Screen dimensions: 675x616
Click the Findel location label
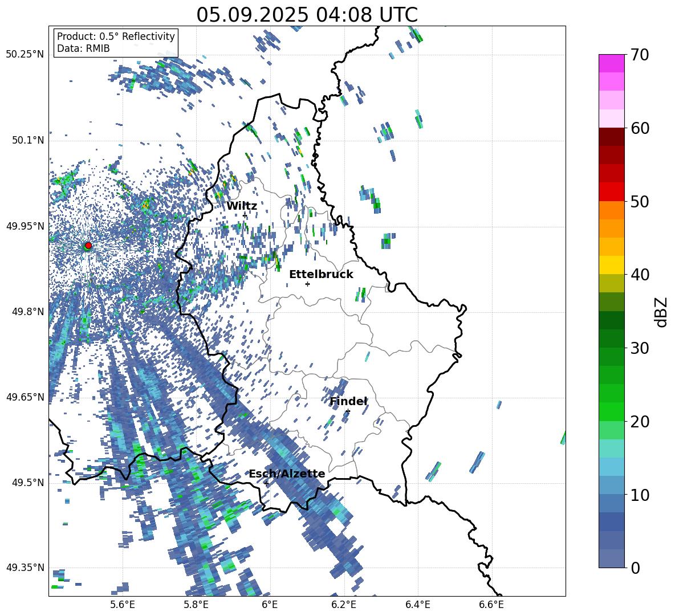pyautogui.click(x=348, y=401)
